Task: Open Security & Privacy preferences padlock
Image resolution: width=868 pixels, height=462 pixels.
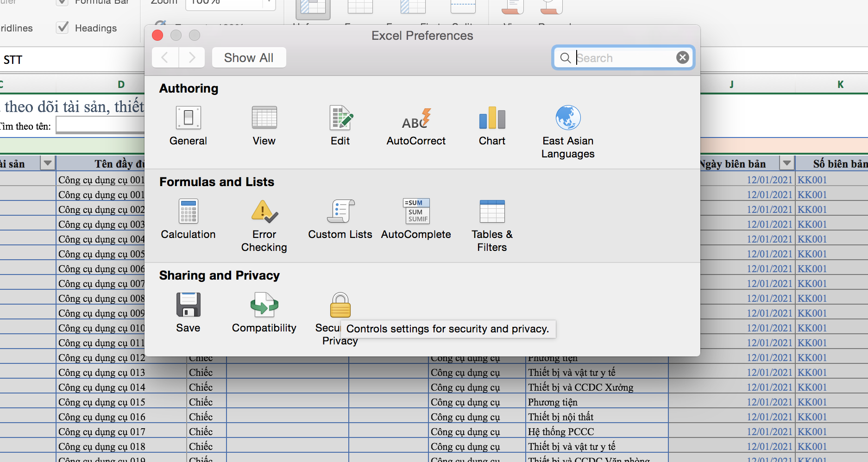Action: pyautogui.click(x=340, y=305)
